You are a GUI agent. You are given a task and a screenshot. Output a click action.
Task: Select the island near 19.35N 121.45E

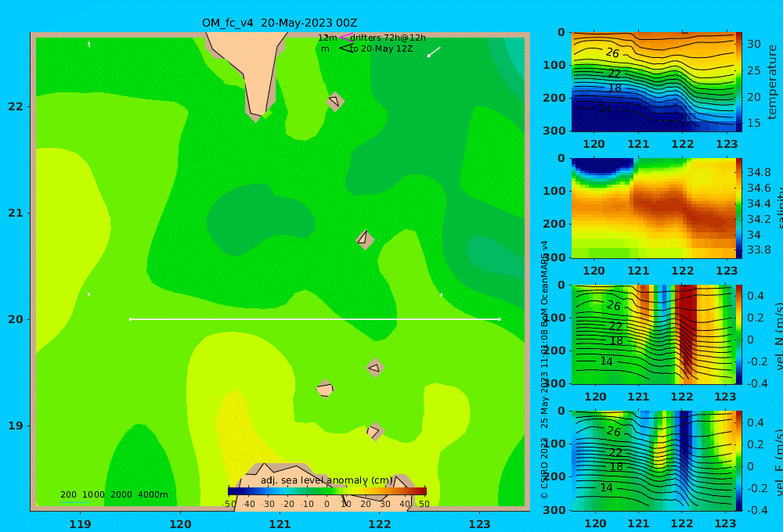tap(325, 389)
